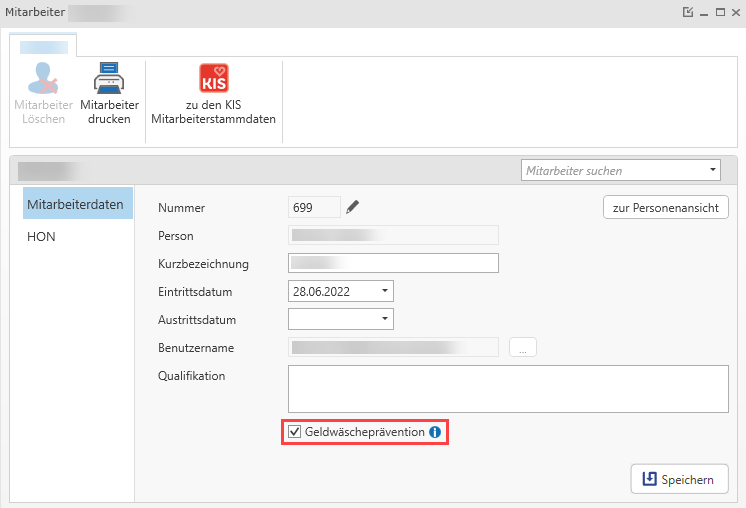Click the ellipsis button beside Benutzername

tap(523, 348)
